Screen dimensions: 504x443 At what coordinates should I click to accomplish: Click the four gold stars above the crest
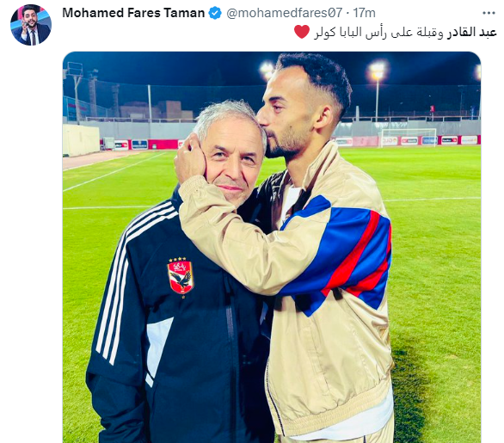(x=177, y=259)
